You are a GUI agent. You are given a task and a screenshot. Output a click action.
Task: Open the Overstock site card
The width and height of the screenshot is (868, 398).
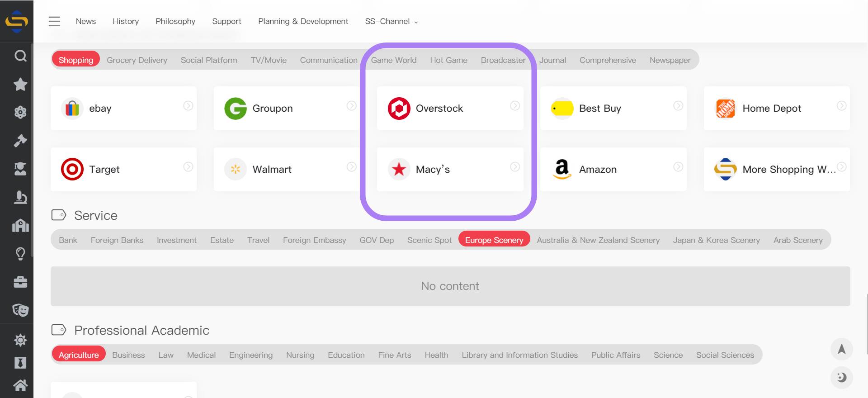450,108
